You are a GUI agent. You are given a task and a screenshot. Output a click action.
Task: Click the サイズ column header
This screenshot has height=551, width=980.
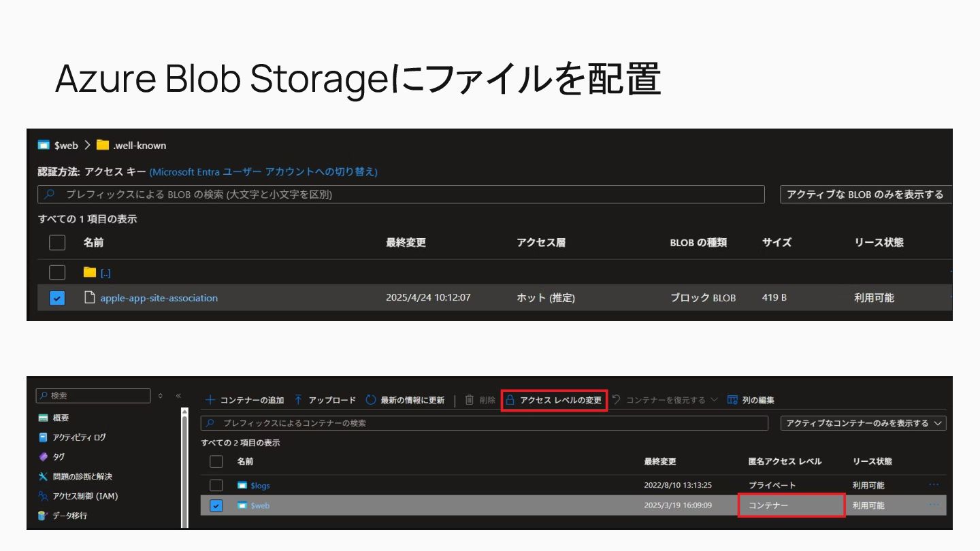pos(777,242)
